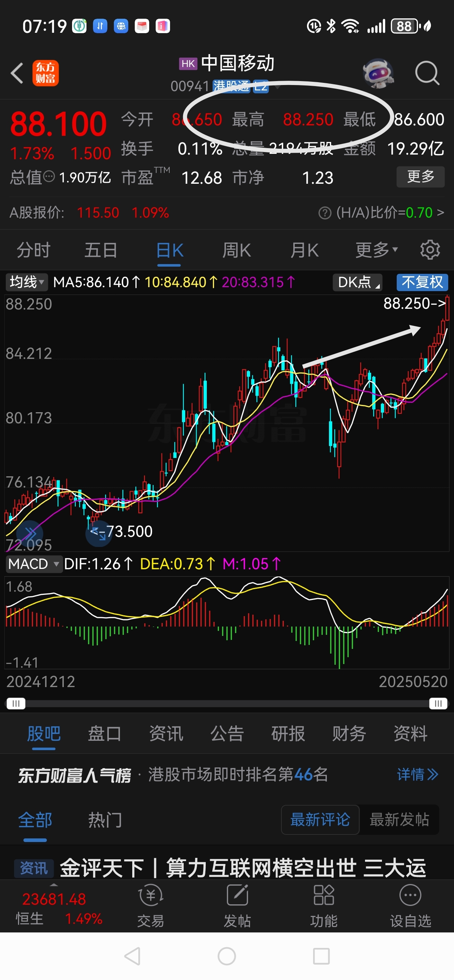Image resolution: width=454 pixels, height=980 pixels.
Task: Open the 资料 tab
Action: pyautogui.click(x=410, y=734)
